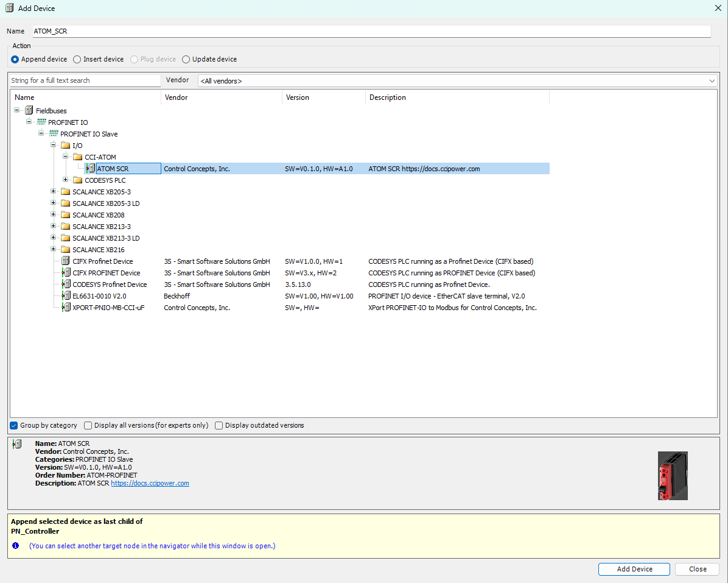Expand the CODESYS PLC folder
Screen dimensions: 728x583
point(65,180)
